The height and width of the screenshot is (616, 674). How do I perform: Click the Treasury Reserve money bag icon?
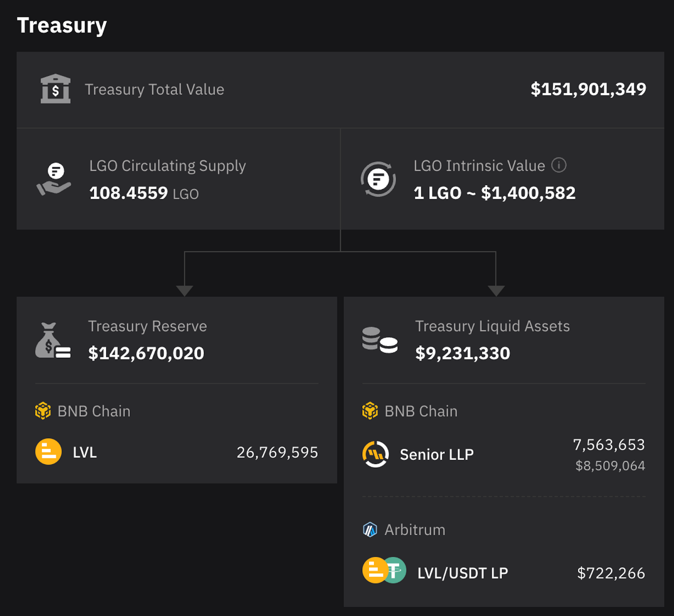click(53, 341)
